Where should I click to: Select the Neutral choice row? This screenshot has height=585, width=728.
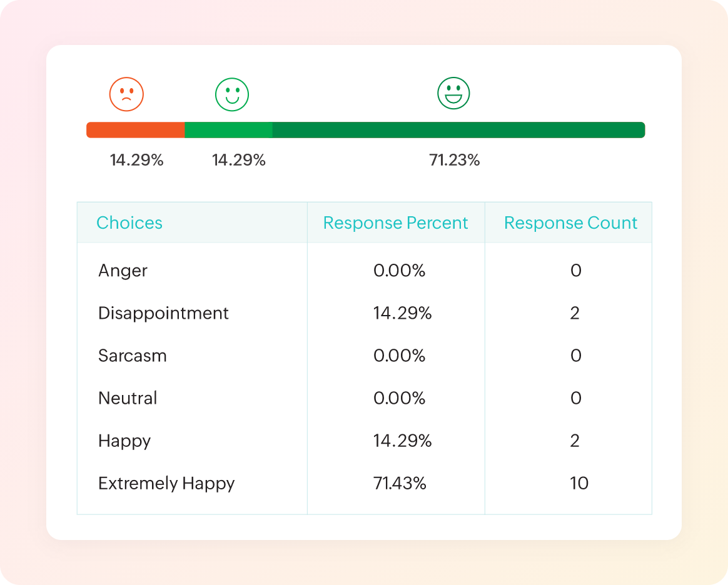(x=128, y=398)
